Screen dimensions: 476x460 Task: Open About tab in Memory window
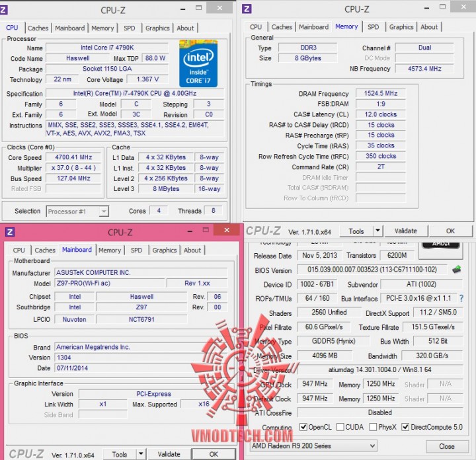429,26
